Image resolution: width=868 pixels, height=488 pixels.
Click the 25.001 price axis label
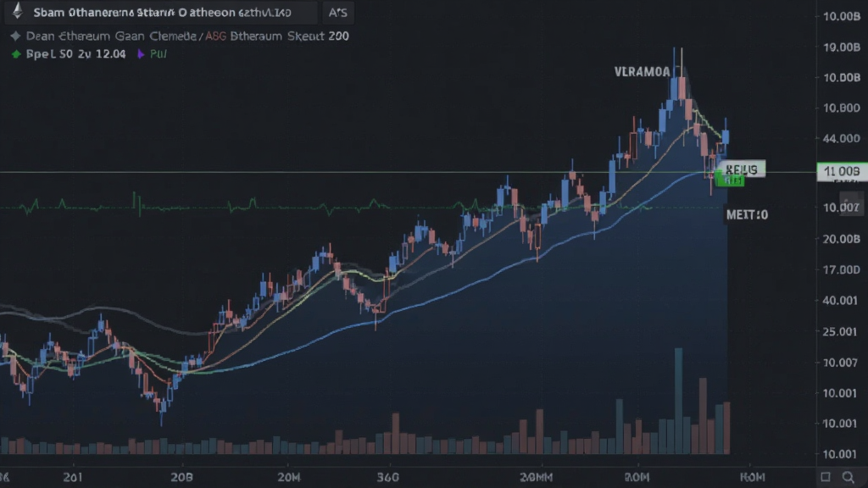pyautogui.click(x=842, y=331)
